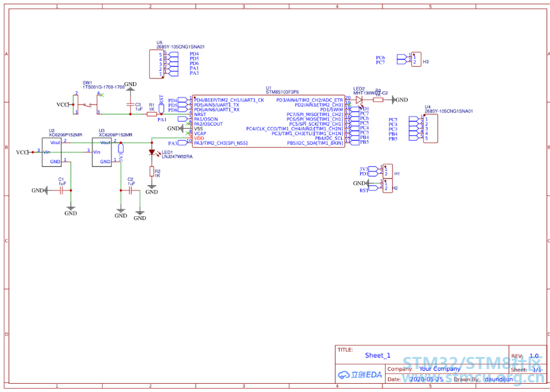Screen dimensions: 550x392
Task: Select the STM8S103F3P6 chip name label
Action: 282,91
